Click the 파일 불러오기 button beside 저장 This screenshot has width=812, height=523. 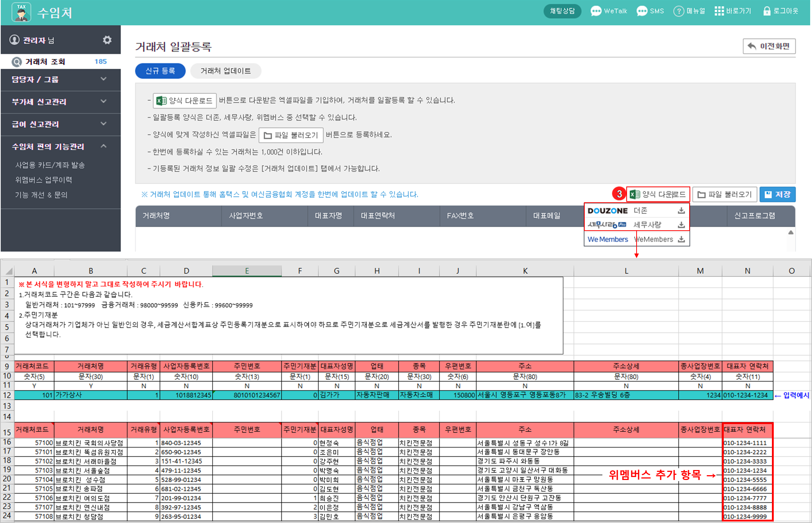(724, 195)
